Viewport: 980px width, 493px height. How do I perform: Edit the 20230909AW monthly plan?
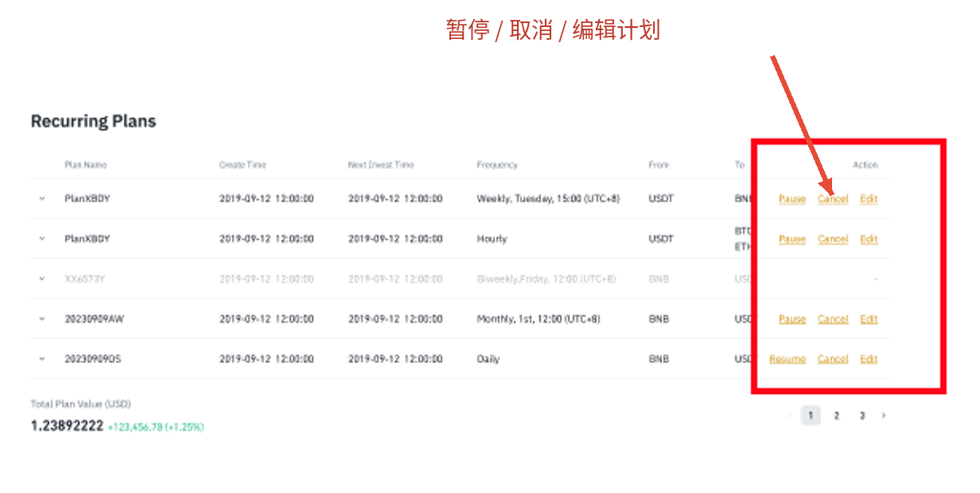tap(869, 319)
